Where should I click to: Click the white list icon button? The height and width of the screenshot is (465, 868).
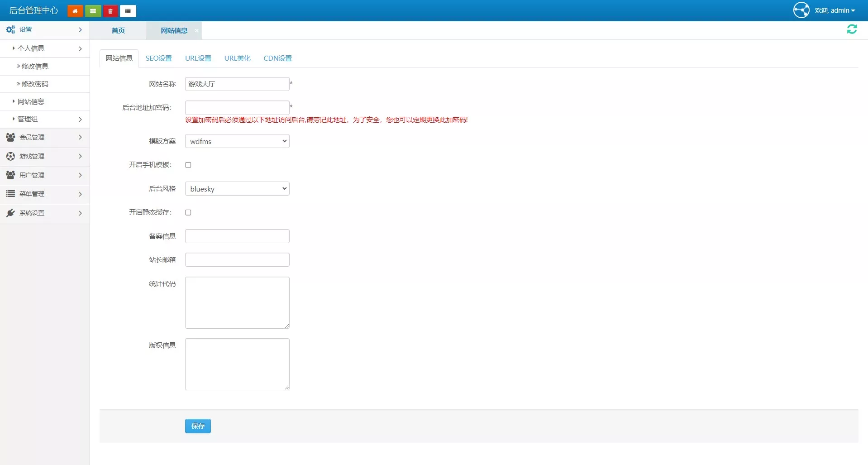[128, 11]
